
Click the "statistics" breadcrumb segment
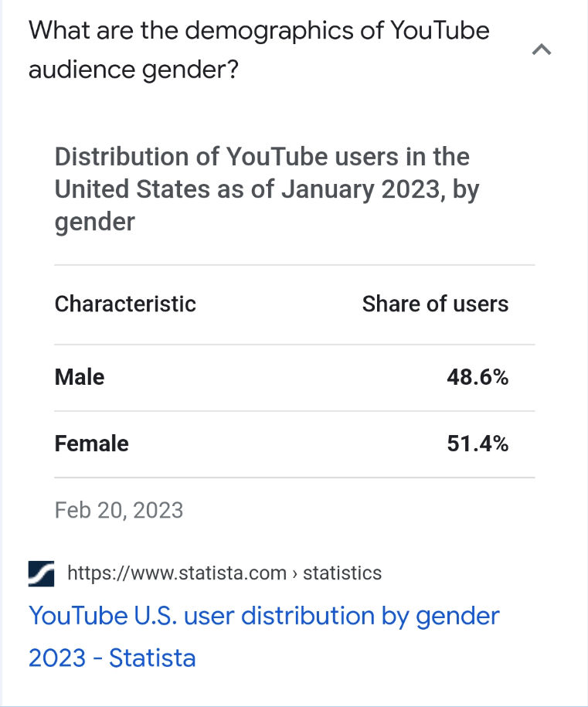[x=342, y=573]
